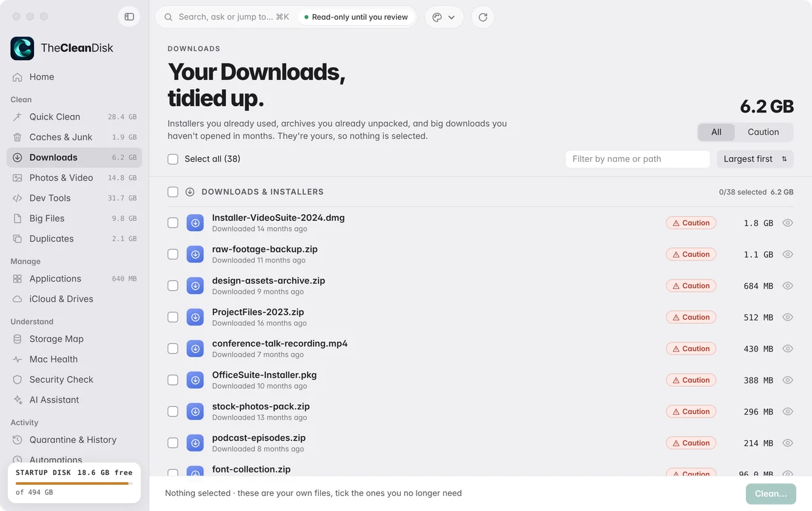Screen dimensions: 812x511
Task: Click raw-footage-backup.zip file icon
Action: (x=195, y=254)
